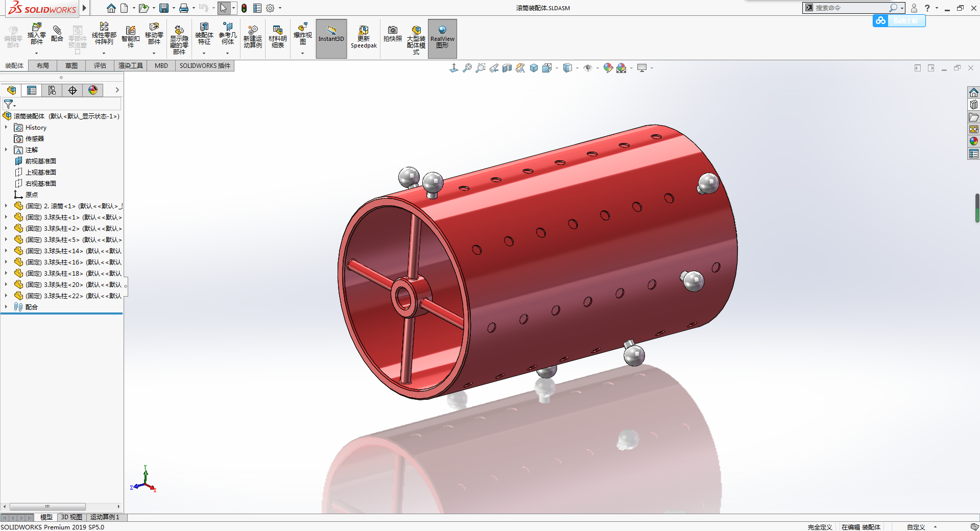Expand the History tree node
The image size is (980, 531).
(x=6, y=127)
